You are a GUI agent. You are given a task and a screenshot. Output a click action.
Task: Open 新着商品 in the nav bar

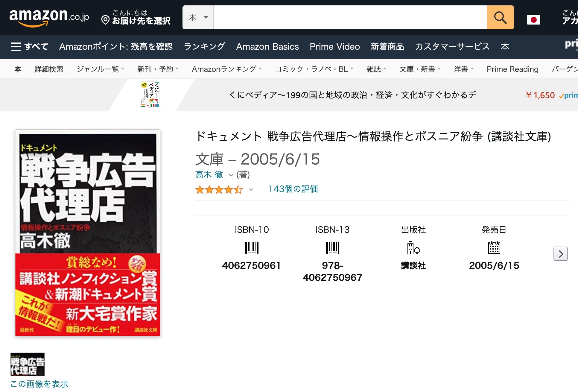pyautogui.click(x=387, y=47)
